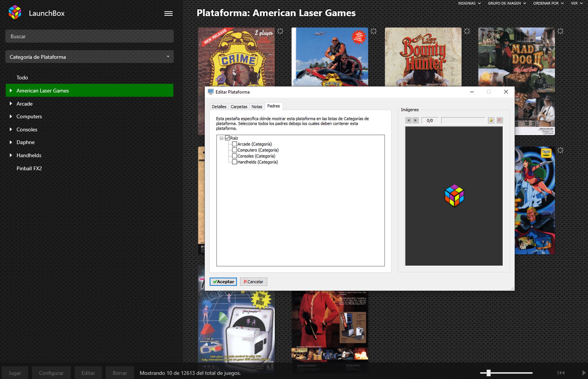Click the Aceptar button
This screenshot has height=379, width=588.
pos(223,282)
